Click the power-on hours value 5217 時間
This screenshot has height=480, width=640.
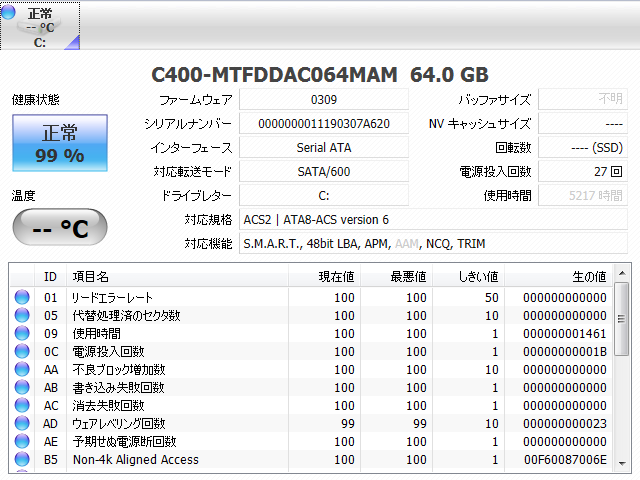583,196
